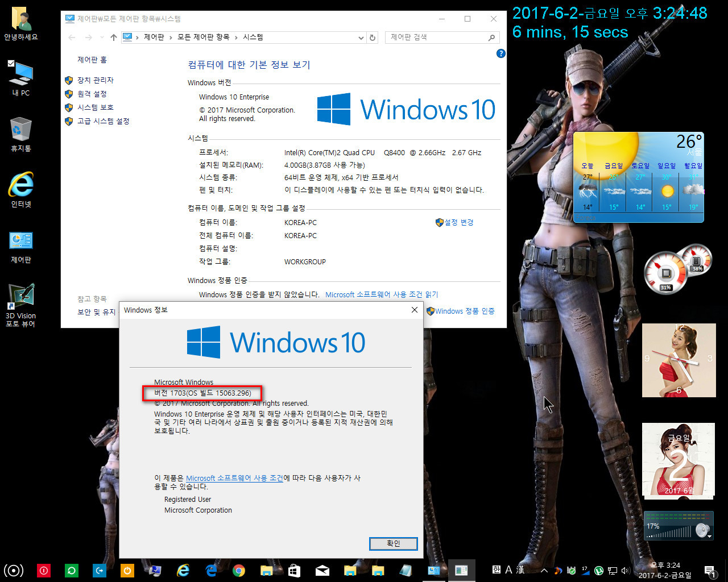
Task: Open Internet Explorer from the taskbar
Action: tap(183, 570)
